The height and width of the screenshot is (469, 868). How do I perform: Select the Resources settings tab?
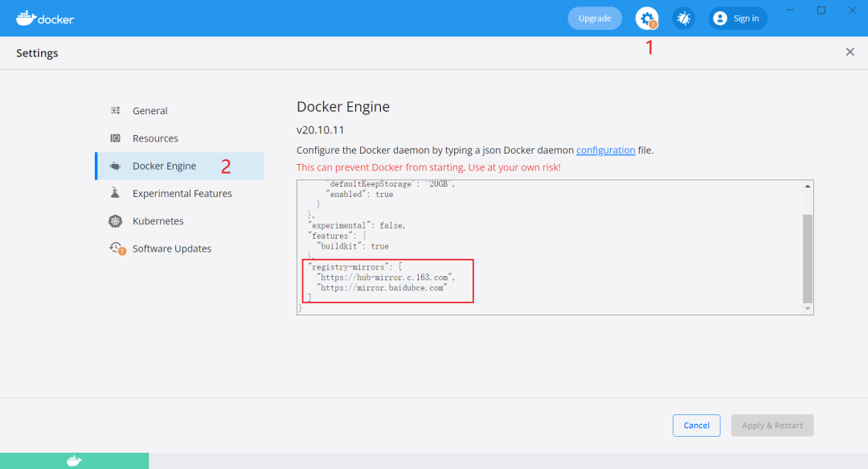coord(179,138)
